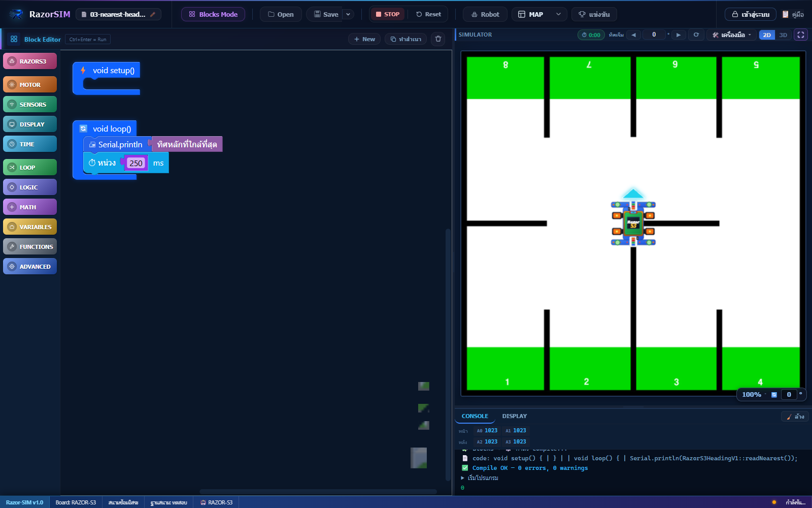Enter simulator fullscreen mode

[801, 35]
